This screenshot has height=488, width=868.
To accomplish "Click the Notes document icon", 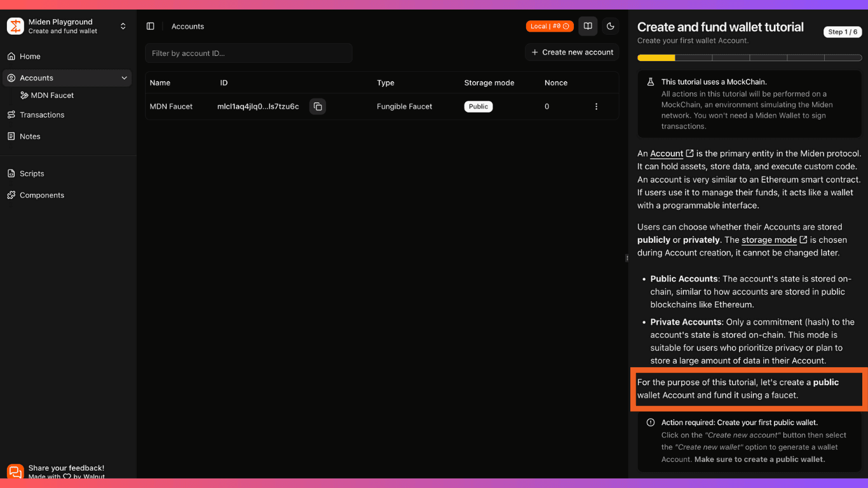I will (x=11, y=137).
